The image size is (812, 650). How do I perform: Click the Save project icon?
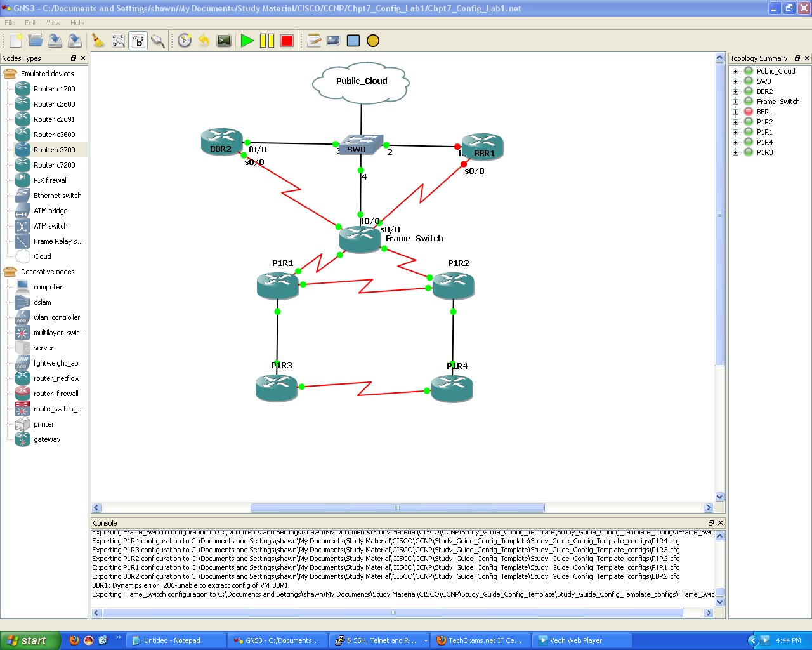55,41
